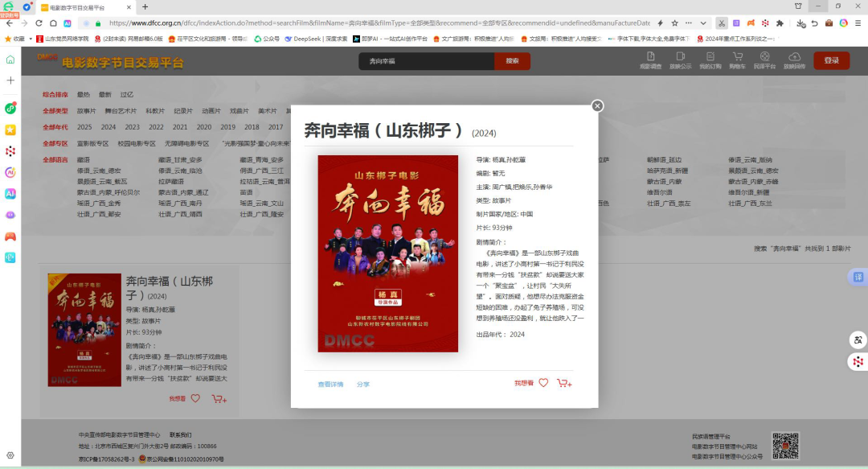Expand 收藏 bookmarks dropdown arrow

click(x=31, y=39)
